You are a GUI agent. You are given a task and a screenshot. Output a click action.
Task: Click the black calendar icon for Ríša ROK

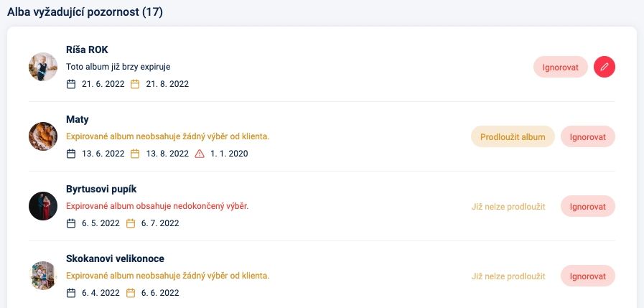pos(71,84)
